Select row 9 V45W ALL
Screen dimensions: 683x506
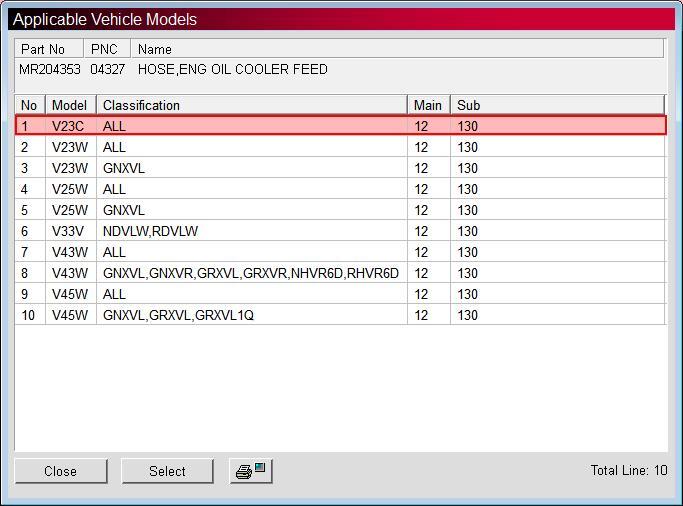click(x=341, y=294)
